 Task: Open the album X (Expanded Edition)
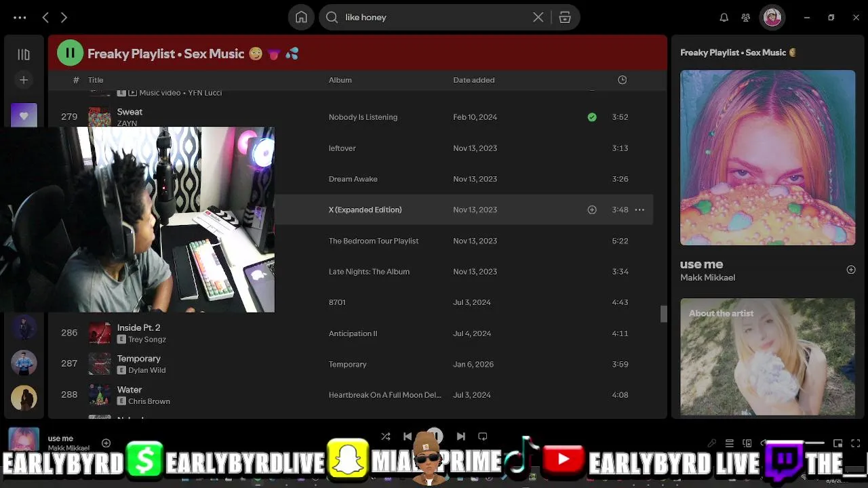(366, 210)
